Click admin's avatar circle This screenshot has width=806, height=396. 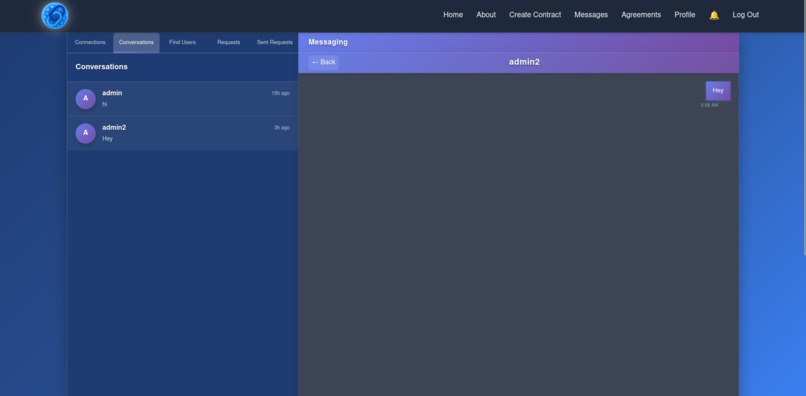(85, 99)
